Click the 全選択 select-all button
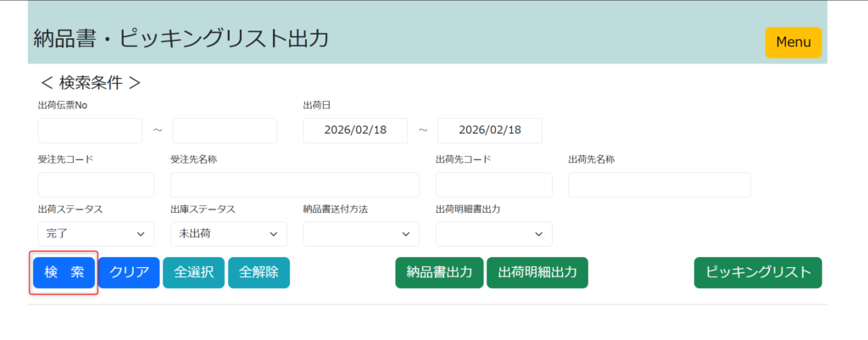Viewport: 868px width, 340px height. point(193,272)
